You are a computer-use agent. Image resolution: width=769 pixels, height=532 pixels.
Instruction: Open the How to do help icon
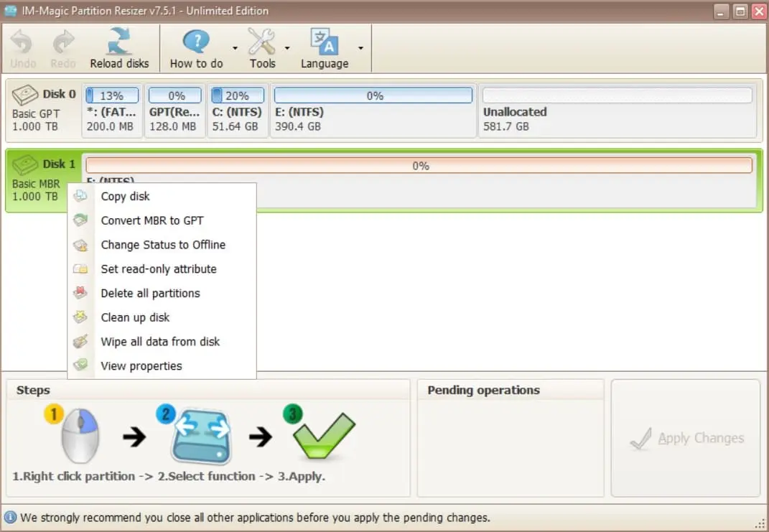(196, 41)
